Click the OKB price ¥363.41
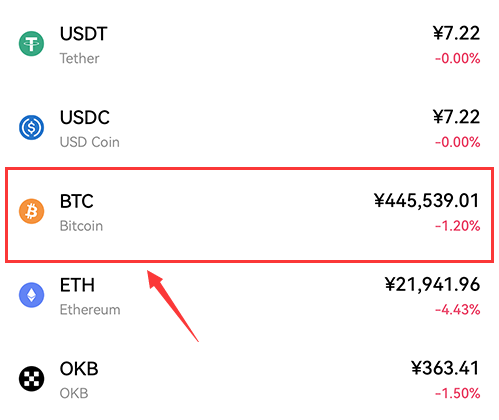The image size is (499, 420). pyautogui.click(x=445, y=368)
